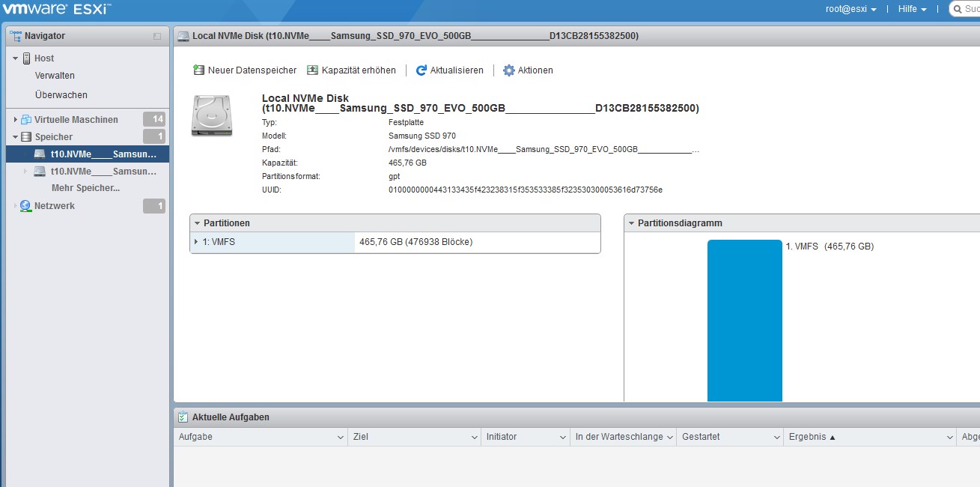The width and height of the screenshot is (980, 487).
Task: Collapse the Speicher tree node arrow
Action: [x=15, y=137]
